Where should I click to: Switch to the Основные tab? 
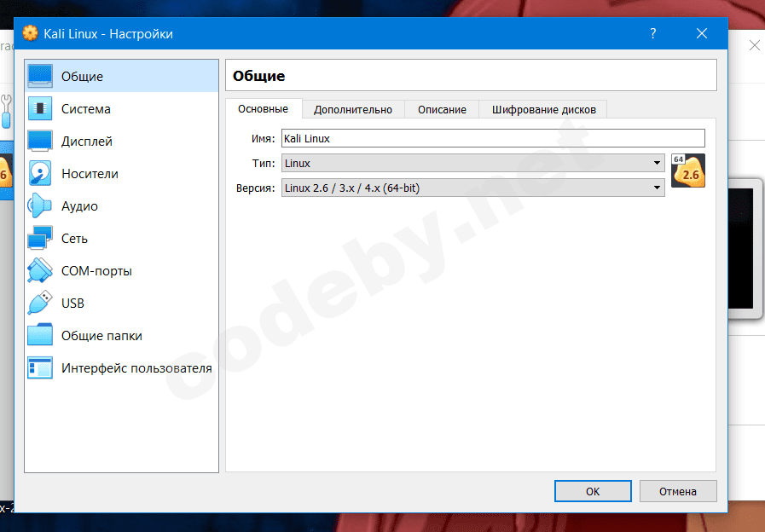[x=264, y=109]
